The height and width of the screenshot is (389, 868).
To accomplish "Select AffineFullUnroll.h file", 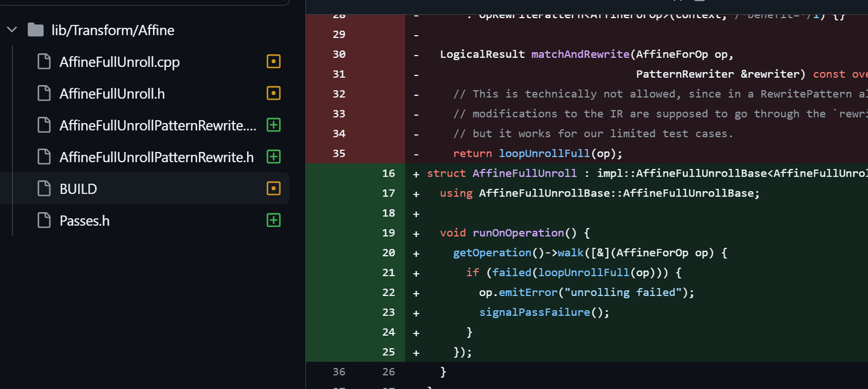I will (x=112, y=94).
